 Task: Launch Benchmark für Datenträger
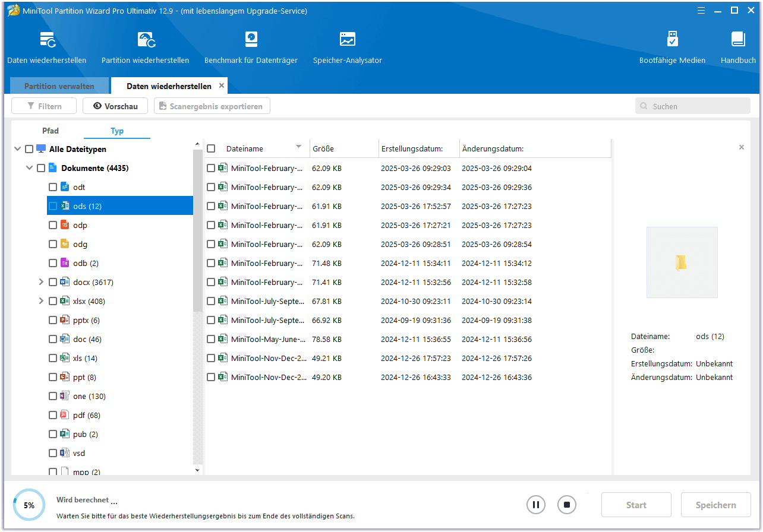click(251, 48)
